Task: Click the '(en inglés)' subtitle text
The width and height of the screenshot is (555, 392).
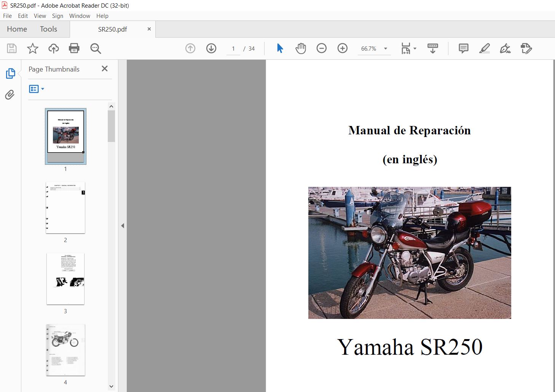Action: coord(410,159)
